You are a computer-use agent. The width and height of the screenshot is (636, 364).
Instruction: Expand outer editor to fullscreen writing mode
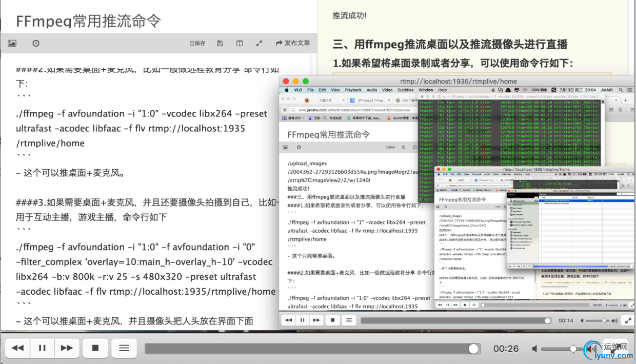(x=259, y=44)
